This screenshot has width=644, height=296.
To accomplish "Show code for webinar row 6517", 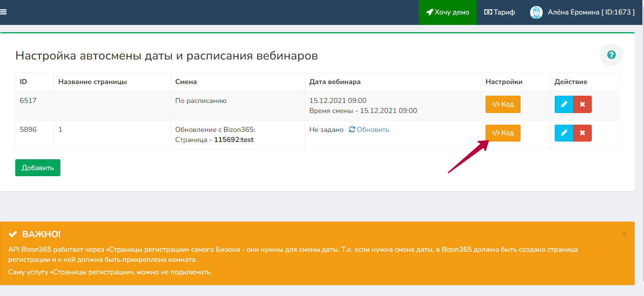I will [502, 105].
